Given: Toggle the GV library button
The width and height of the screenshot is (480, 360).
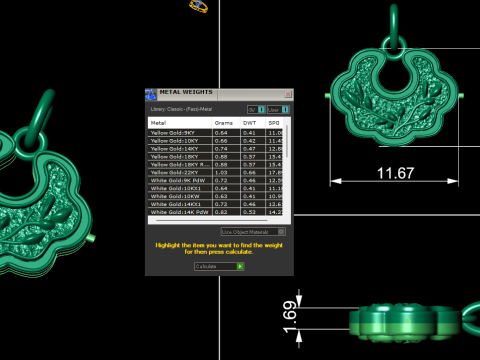Looking at the screenshot, I should (256, 109).
